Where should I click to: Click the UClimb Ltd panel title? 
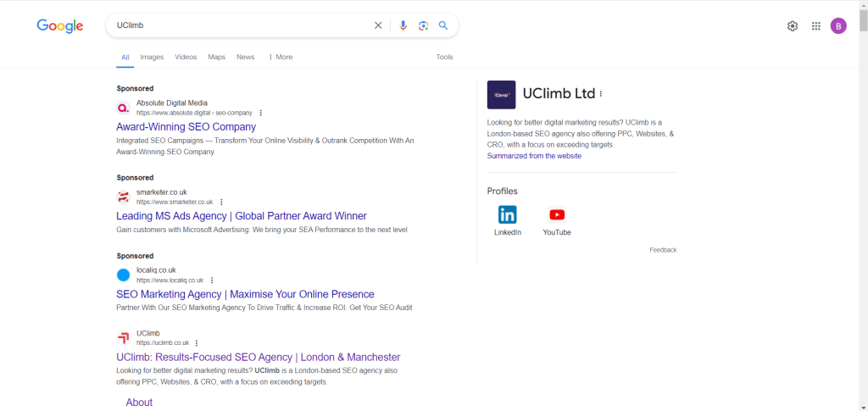[559, 93]
